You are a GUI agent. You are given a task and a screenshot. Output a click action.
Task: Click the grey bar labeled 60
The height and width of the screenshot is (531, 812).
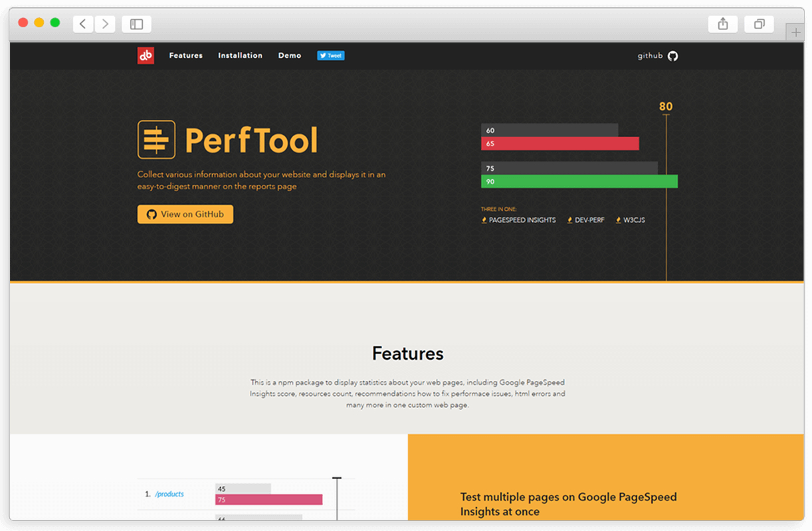coord(550,130)
